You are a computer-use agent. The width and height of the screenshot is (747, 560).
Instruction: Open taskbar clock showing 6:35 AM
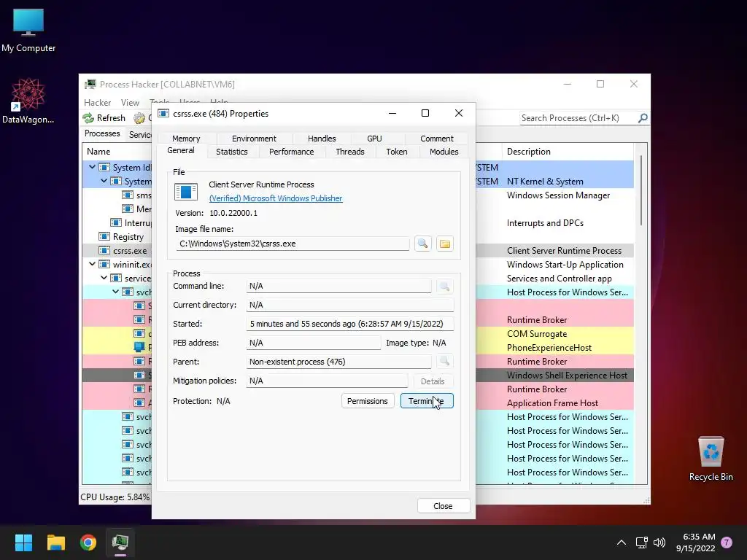tap(695, 542)
